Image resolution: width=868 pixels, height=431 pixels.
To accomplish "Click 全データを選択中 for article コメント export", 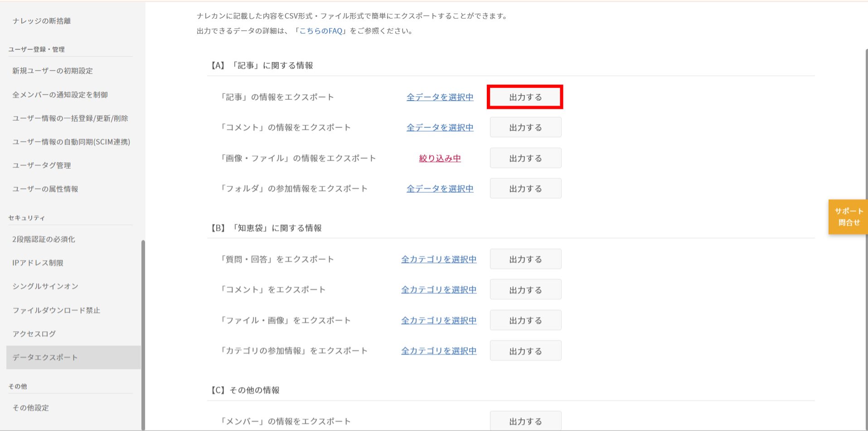I will pos(440,127).
